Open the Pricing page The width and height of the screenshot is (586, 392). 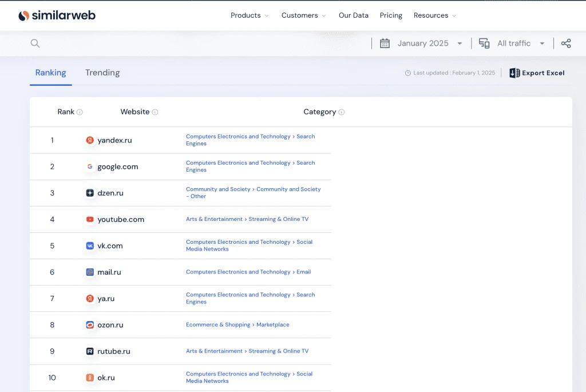pyautogui.click(x=391, y=15)
